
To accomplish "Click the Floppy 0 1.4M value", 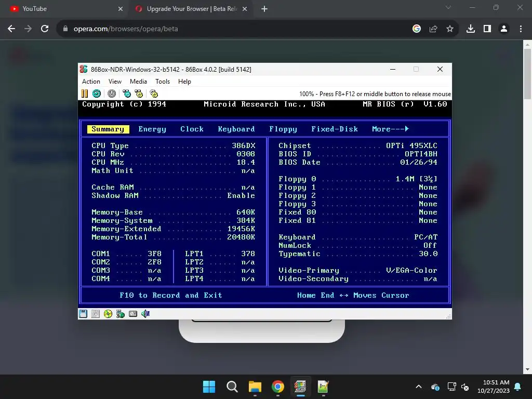I will tap(417, 179).
